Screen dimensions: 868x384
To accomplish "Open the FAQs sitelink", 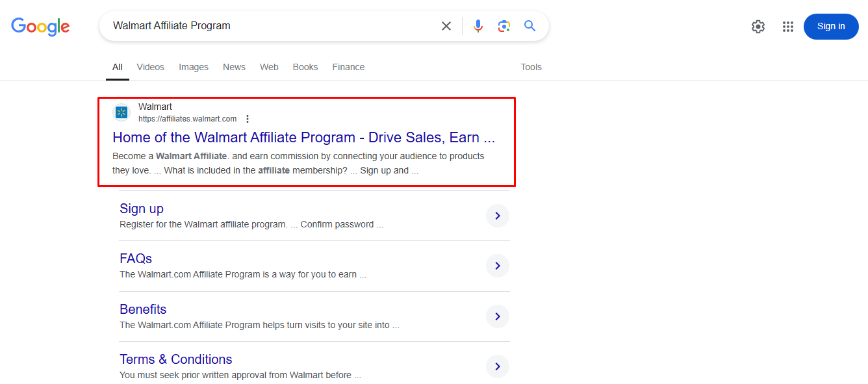I will point(136,259).
